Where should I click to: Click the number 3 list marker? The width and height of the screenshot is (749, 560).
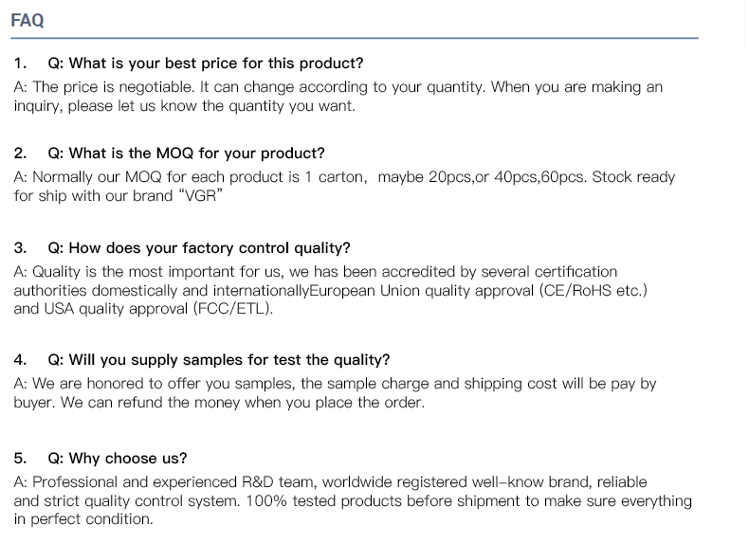click(20, 247)
